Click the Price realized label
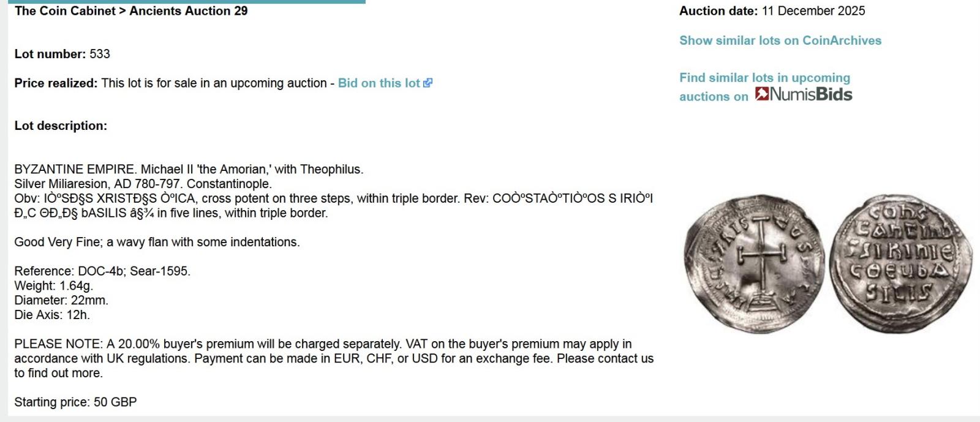980x422 pixels. 56,83
